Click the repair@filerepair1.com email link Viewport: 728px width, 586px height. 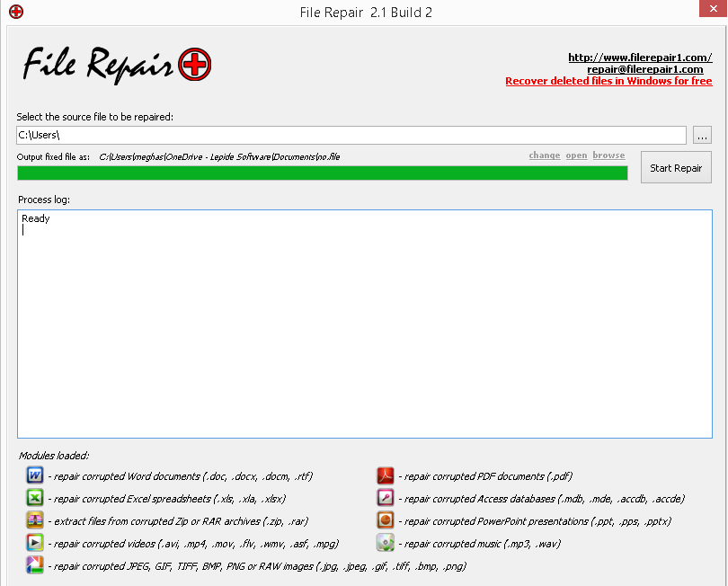(x=645, y=69)
